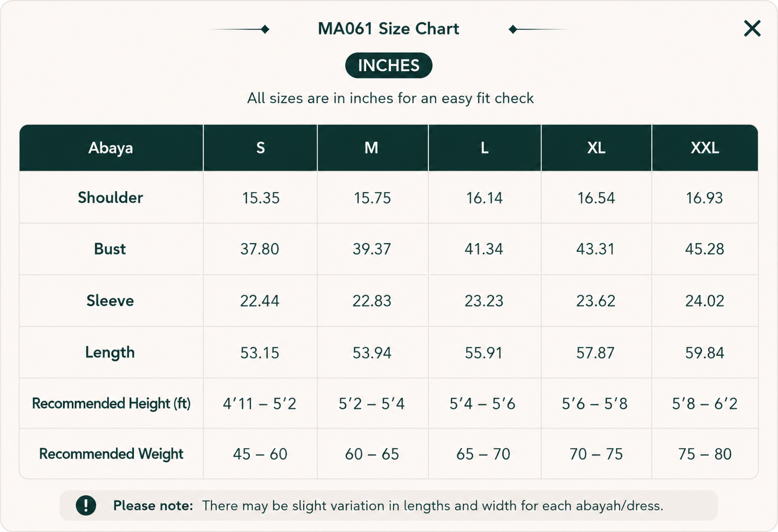Select the XXL size column header

click(x=705, y=148)
